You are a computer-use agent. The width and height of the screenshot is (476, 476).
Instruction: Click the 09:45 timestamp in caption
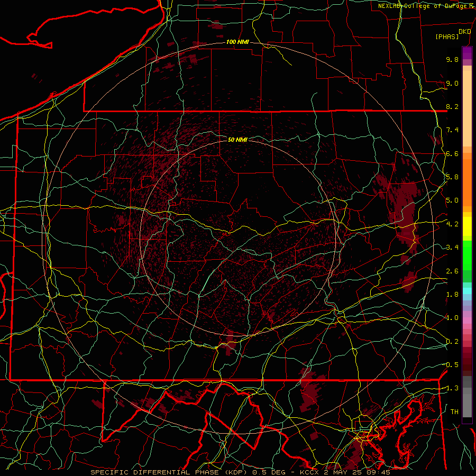(379, 472)
